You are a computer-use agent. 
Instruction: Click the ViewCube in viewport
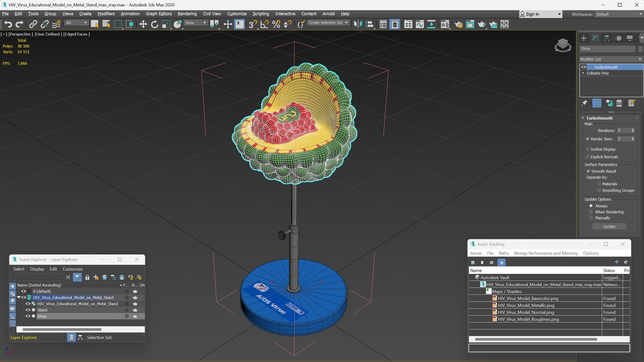pos(563,45)
